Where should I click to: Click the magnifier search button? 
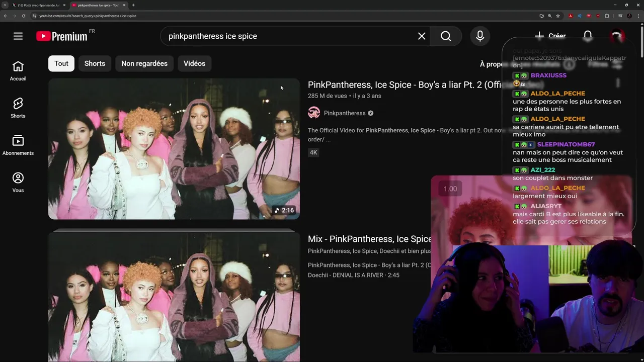pyautogui.click(x=446, y=36)
